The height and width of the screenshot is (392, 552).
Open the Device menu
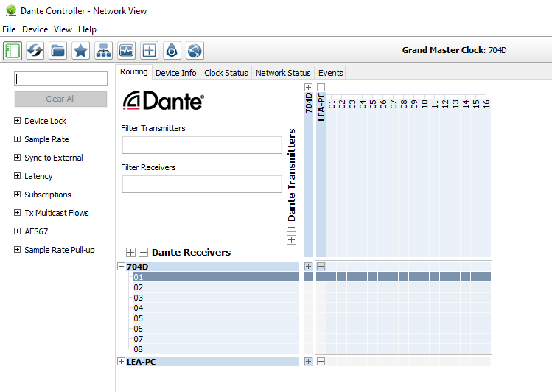[x=35, y=29]
